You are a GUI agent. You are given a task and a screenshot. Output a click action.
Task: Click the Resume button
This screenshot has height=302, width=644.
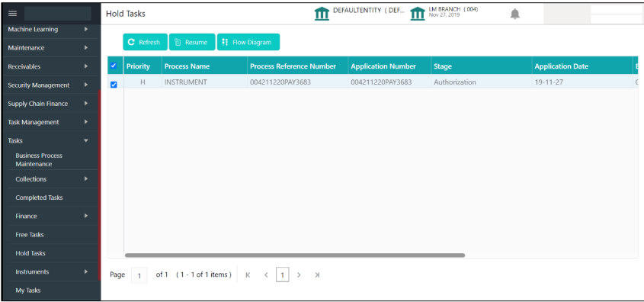(192, 42)
